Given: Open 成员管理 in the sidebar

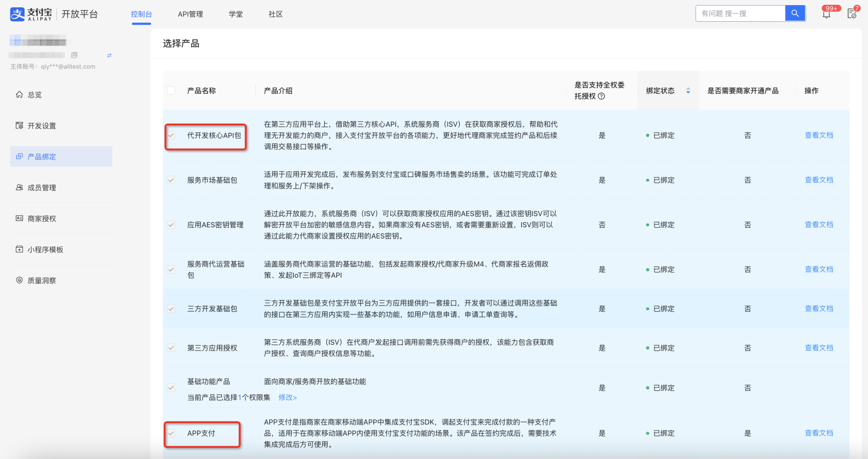Looking at the screenshot, I should click(61, 187).
